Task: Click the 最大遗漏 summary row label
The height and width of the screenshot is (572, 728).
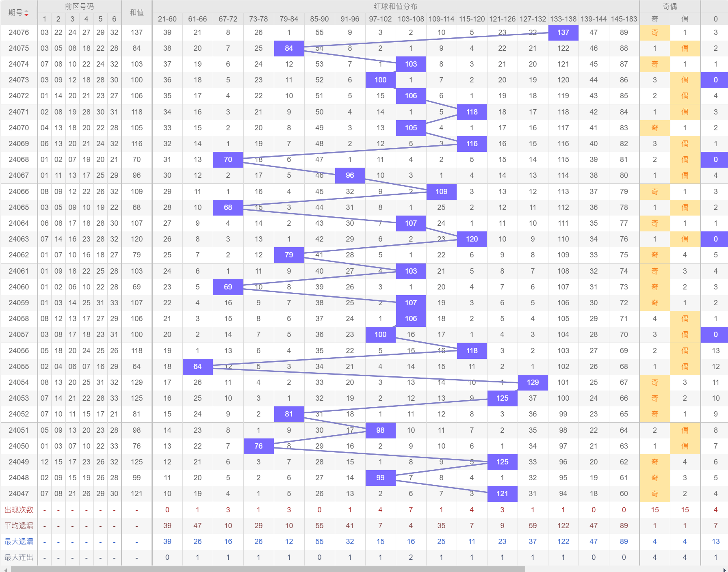Action: (19, 542)
